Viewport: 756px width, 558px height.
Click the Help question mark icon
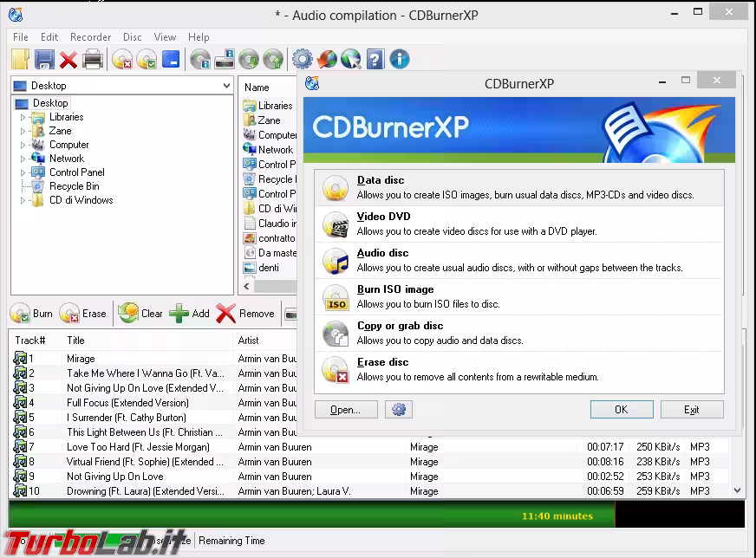(x=373, y=58)
